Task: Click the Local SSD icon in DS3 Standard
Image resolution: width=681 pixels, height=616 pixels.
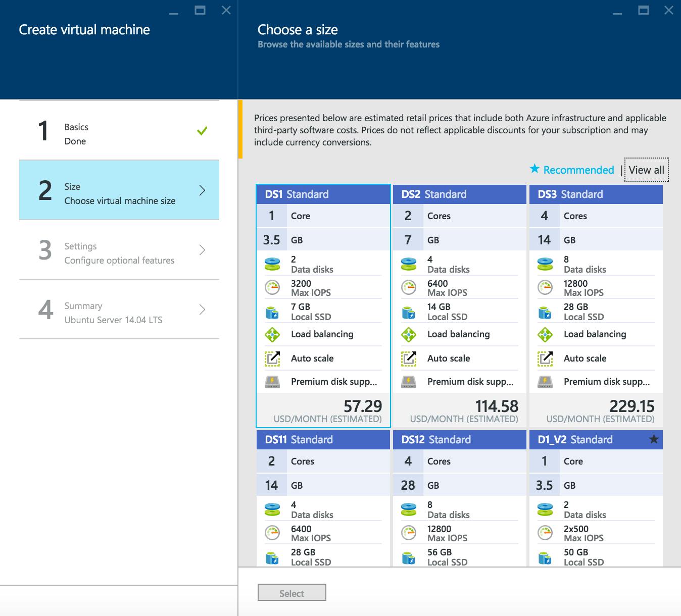Action: [x=545, y=312]
